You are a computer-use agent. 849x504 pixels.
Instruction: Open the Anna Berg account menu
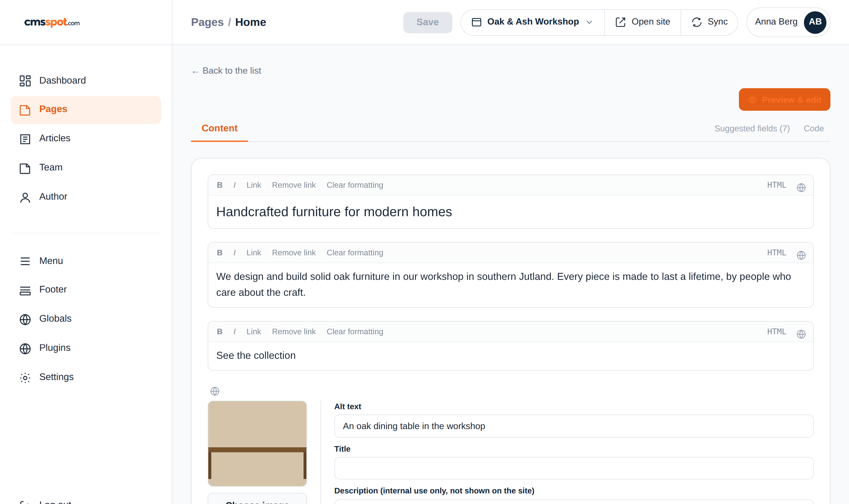coord(788,22)
